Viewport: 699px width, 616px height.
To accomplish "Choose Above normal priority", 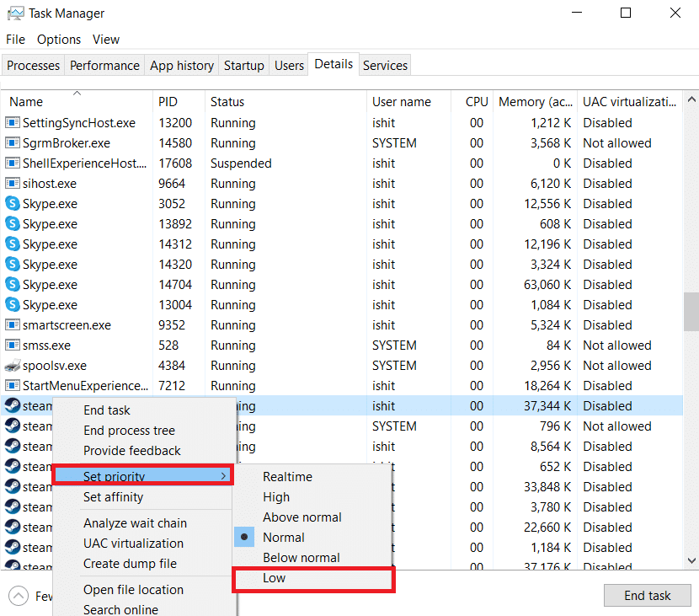I will tap(312, 517).
